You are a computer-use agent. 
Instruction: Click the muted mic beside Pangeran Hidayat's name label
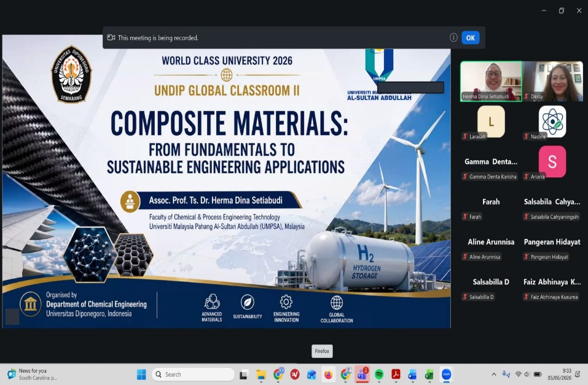[527, 257]
